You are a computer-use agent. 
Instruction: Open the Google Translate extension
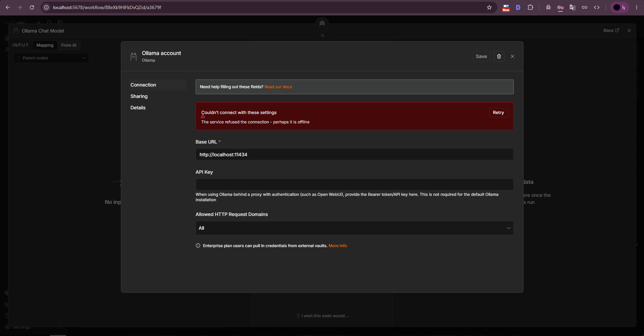pyautogui.click(x=573, y=7)
